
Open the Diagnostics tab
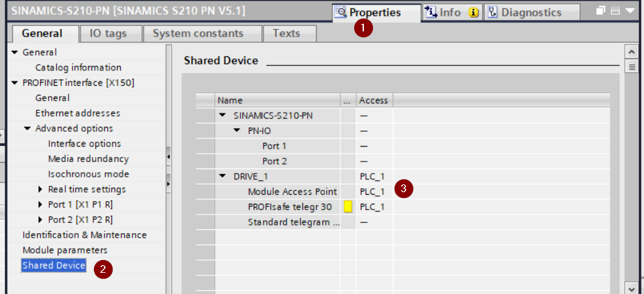click(531, 12)
